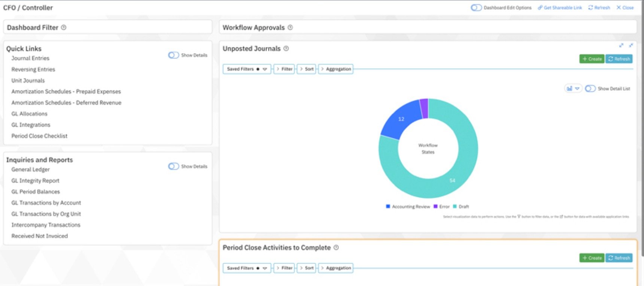This screenshot has width=644, height=286.
Task: Click the Unposted Journals help icon
Action: [x=286, y=48]
